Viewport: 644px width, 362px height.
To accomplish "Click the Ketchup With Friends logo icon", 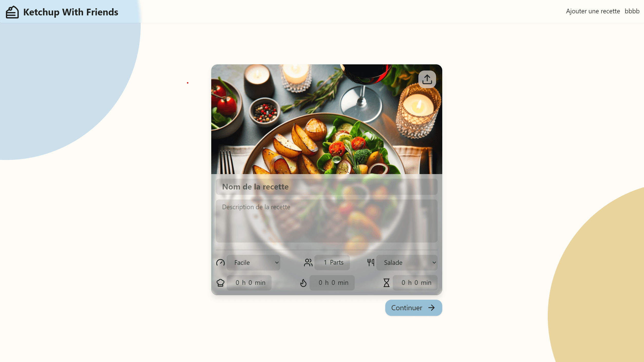I will [x=12, y=12].
